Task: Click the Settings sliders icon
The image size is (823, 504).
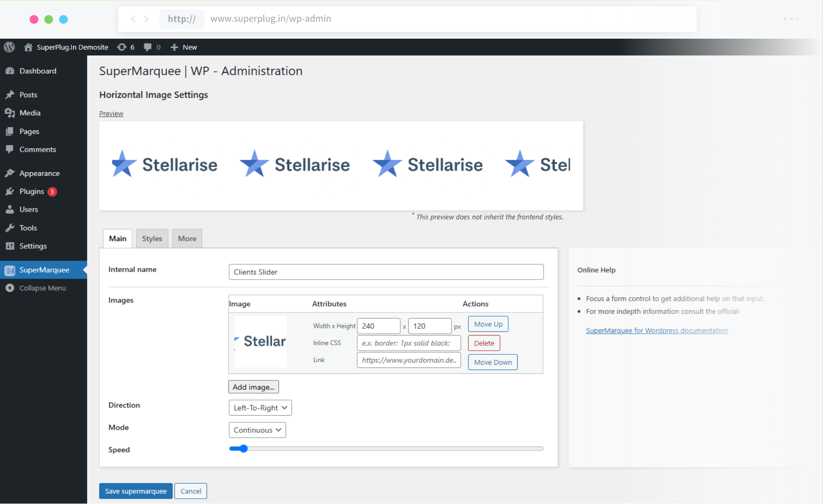Action: pos(10,246)
